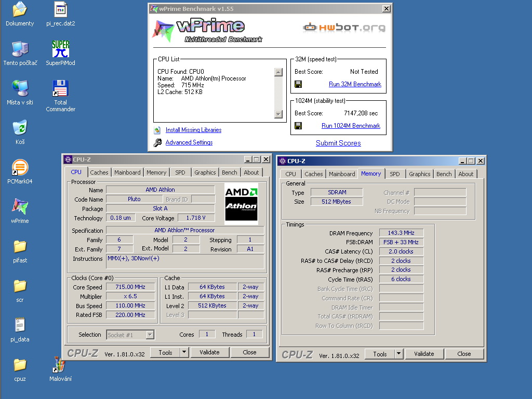Switch to Memory tab in left CPU-Z
The image size is (532, 399).
coord(156,172)
